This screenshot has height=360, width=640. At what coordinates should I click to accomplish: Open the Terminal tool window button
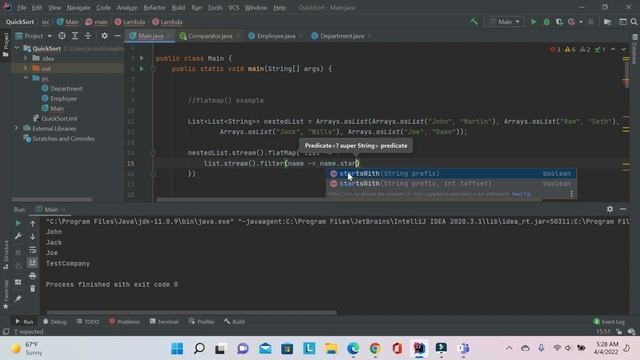pos(164,322)
